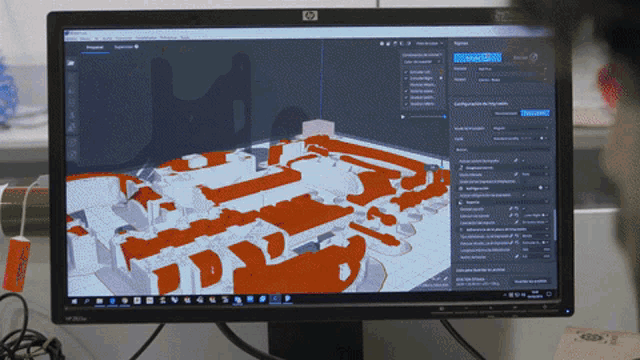This screenshot has width=640, height=360.
Task: Open file with the folder icon
Action: click(x=71, y=63)
